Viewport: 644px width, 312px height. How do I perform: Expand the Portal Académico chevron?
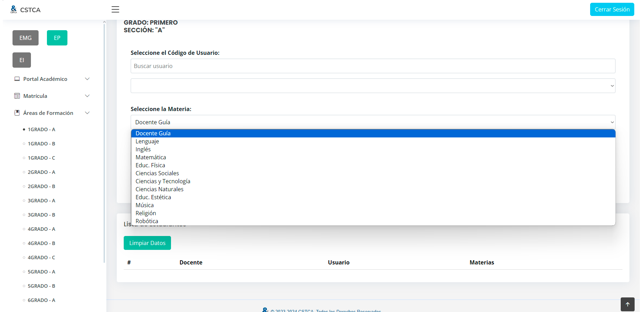pos(87,79)
